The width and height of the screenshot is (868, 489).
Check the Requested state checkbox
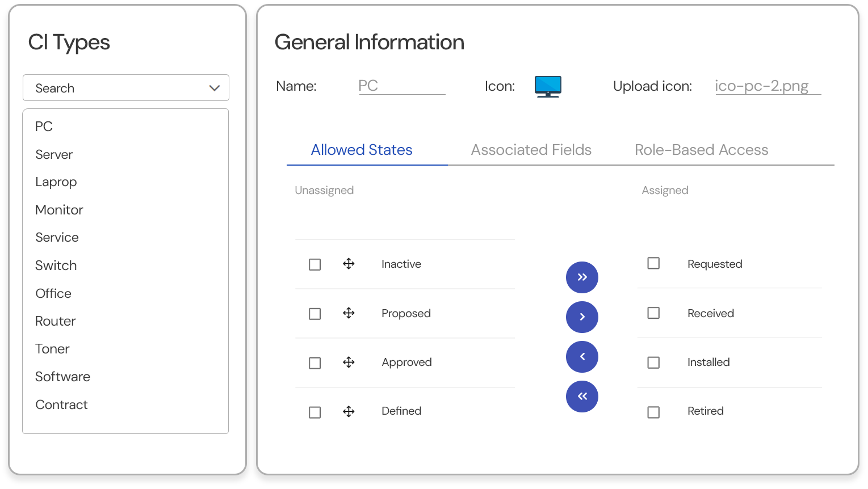[653, 263]
